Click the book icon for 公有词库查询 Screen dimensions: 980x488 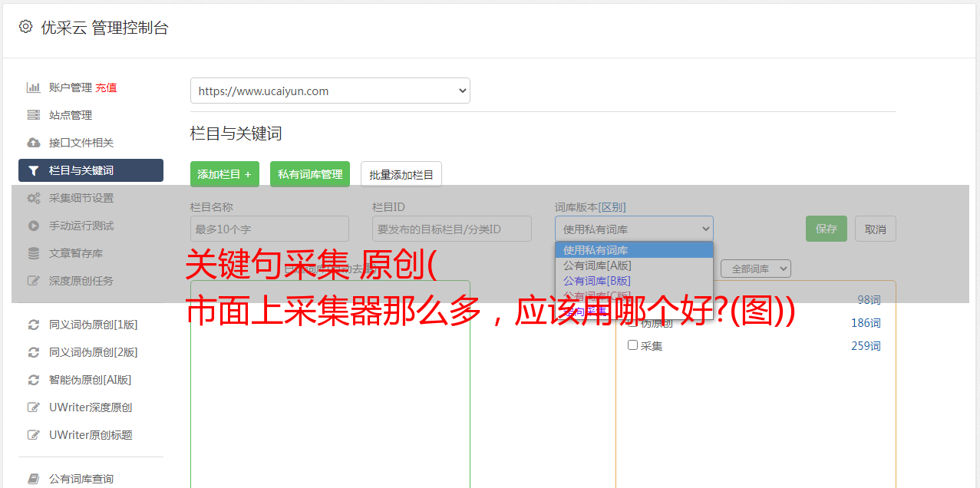click(34, 479)
